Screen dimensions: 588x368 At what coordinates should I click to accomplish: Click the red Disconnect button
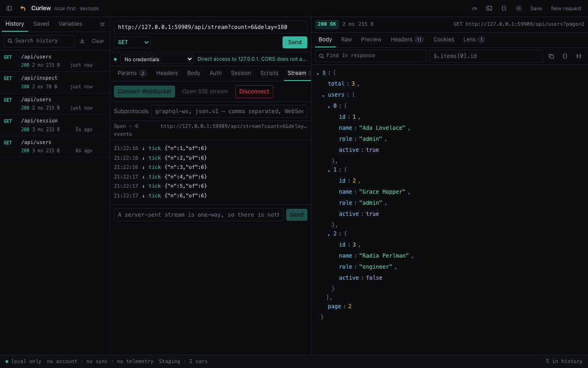(254, 92)
